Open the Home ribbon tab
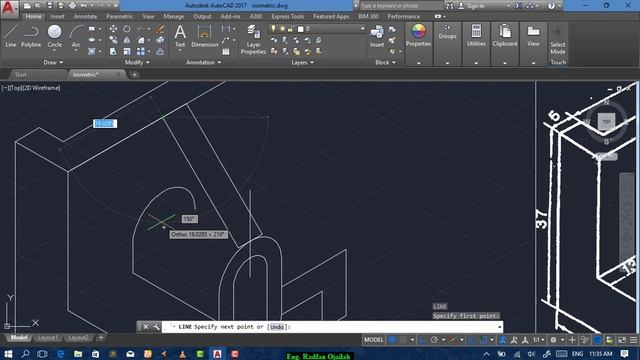640x360 pixels. [33, 16]
